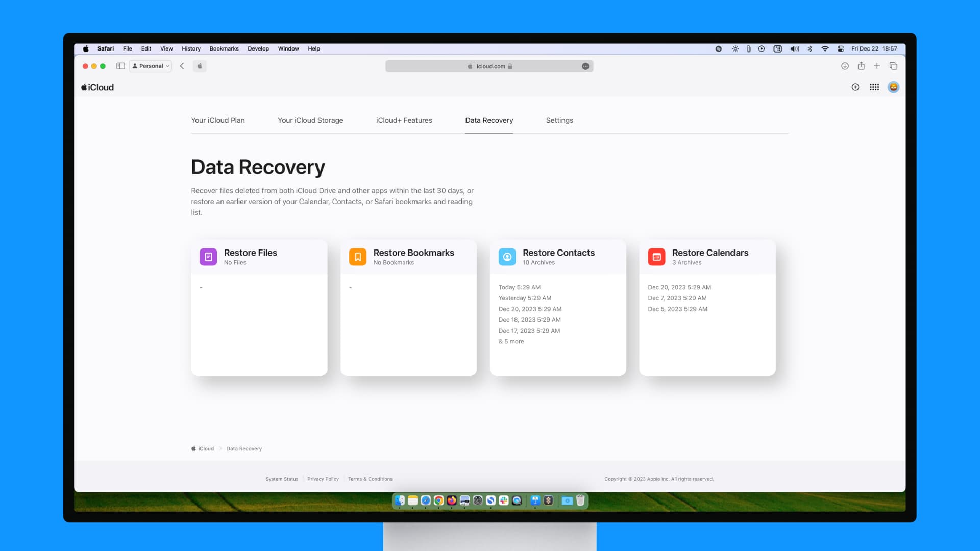The image size is (980, 551).
Task: Open the Wi-Fi status menu
Action: click(825, 48)
